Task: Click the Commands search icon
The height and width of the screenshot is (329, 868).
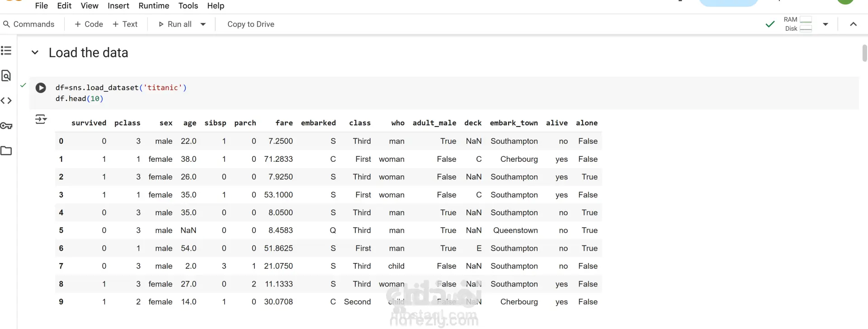Action: click(7, 24)
